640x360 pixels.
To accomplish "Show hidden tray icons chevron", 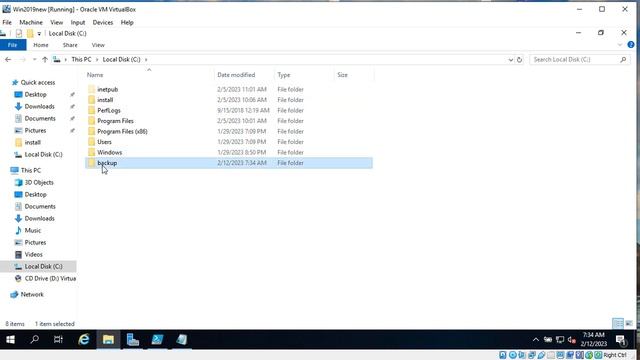I will click(x=536, y=340).
